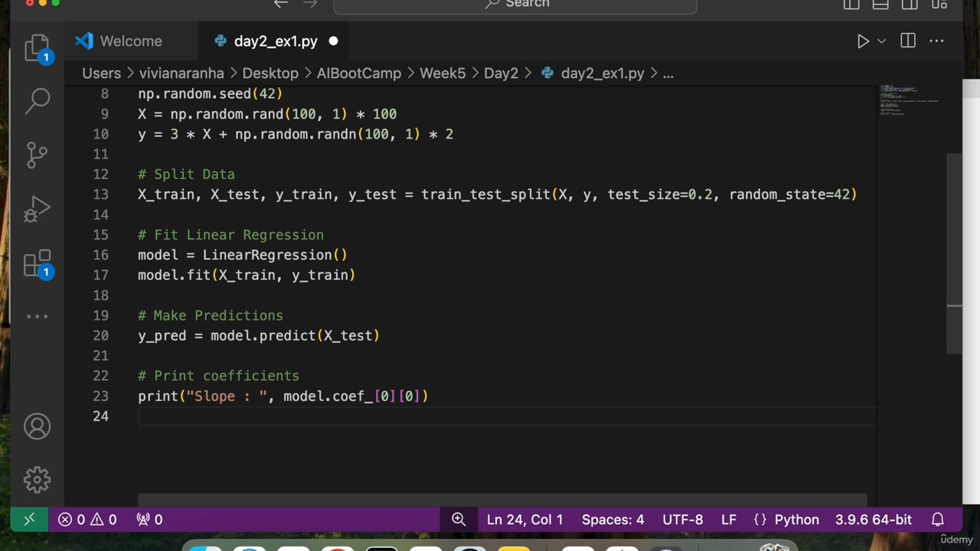Open the Manage gear menu
The image size is (980, 551).
pyautogui.click(x=37, y=480)
